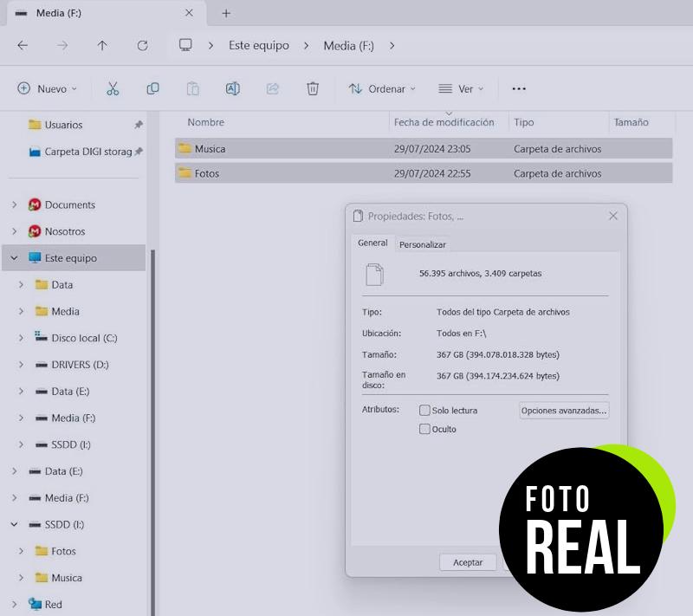Select SSDD (I:) under Este equipo

coord(71,444)
